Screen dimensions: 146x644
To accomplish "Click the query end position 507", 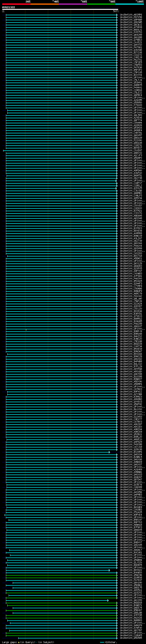I will click(x=115, y=11).
